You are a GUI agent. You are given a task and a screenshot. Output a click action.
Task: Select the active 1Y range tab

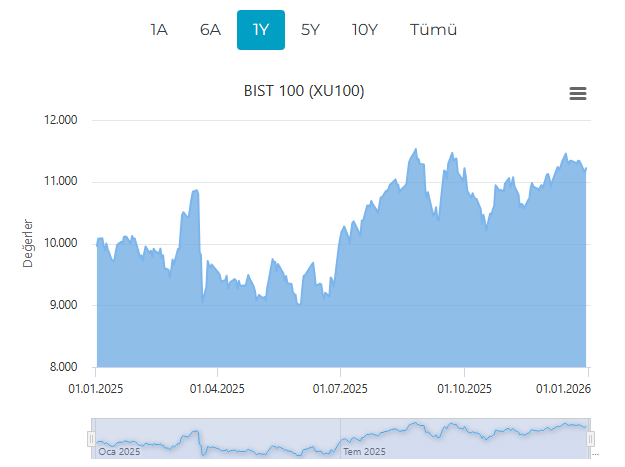(x=261, y=30)
